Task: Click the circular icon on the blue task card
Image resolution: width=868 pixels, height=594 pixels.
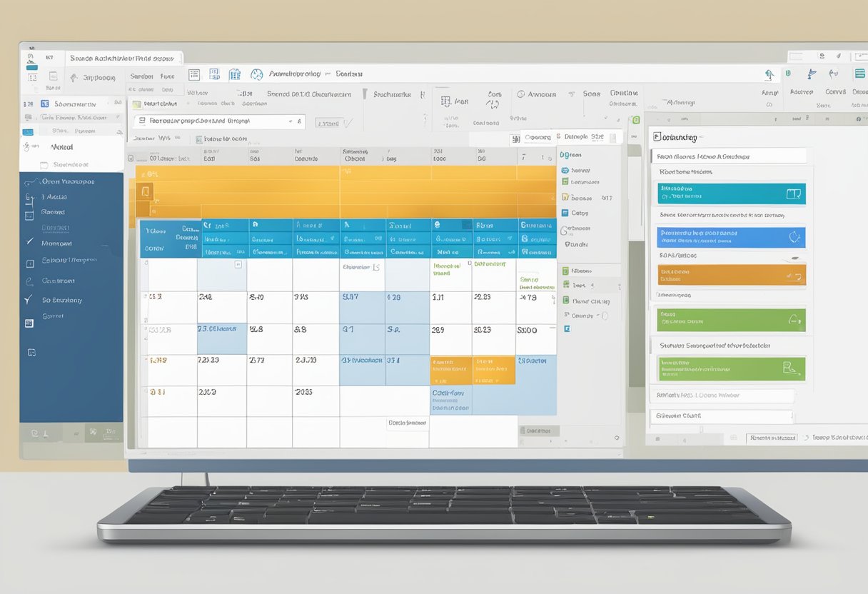Action: coord(794,237)
